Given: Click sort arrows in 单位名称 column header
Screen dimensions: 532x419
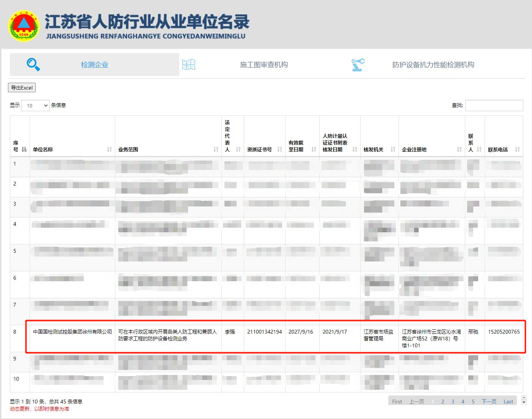Looking at the screenshot, I should tap(110, 150).
